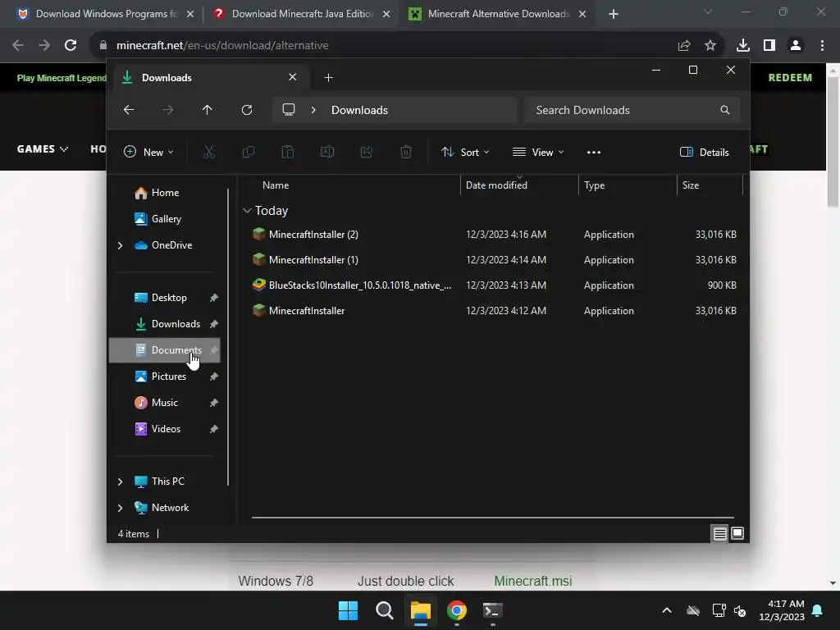Click the Minecraft.msi download link
Viewport: 840px width, 630px height.
pyautogui.click(x=533, y=581)
